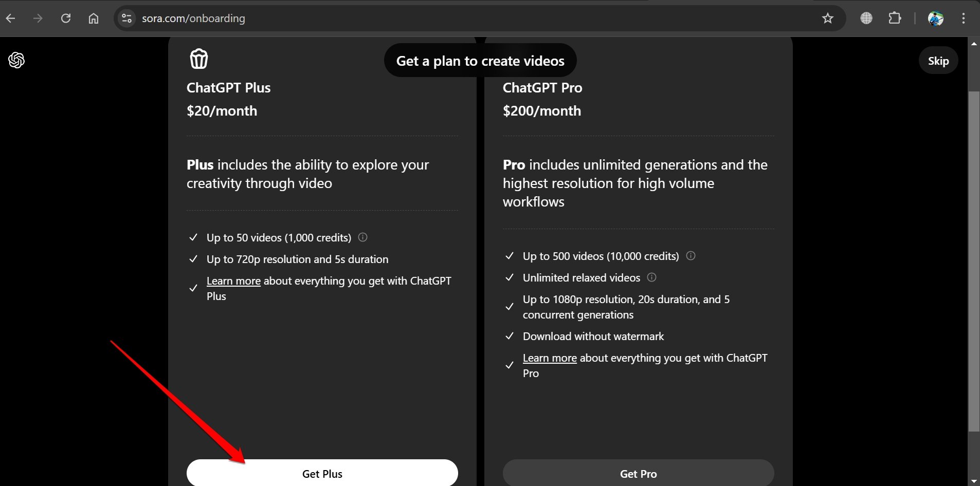980x486 pixels.
Task: Click the browser back arrow
Action: (x=10, y=18)
